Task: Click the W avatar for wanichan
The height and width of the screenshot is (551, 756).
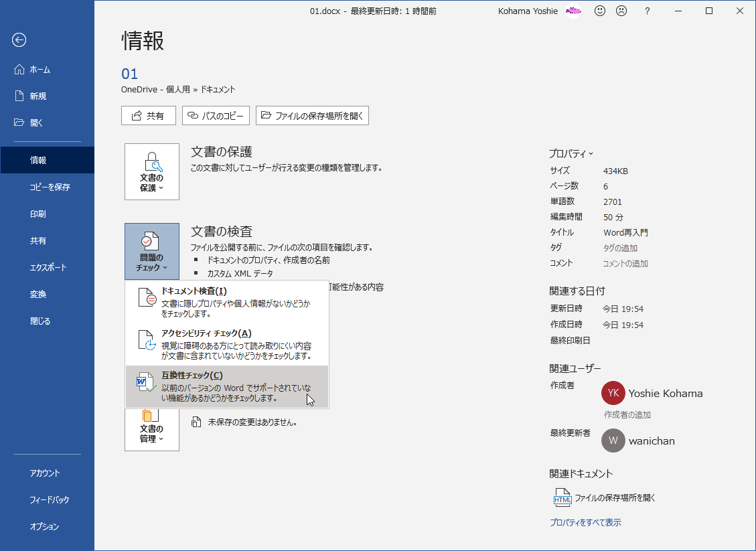Action: (x=613, y=441)
